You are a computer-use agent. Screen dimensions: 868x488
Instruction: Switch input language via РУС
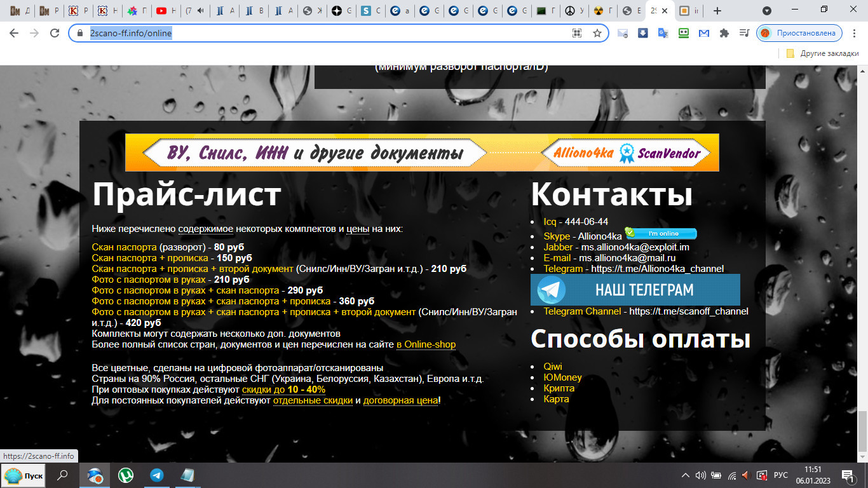[782, 475]
